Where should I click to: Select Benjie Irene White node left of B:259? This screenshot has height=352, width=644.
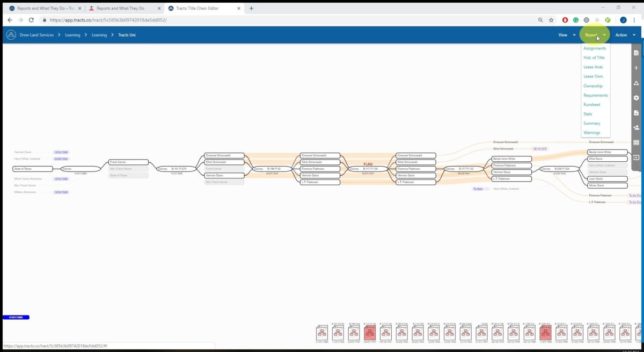coord(512,159)
